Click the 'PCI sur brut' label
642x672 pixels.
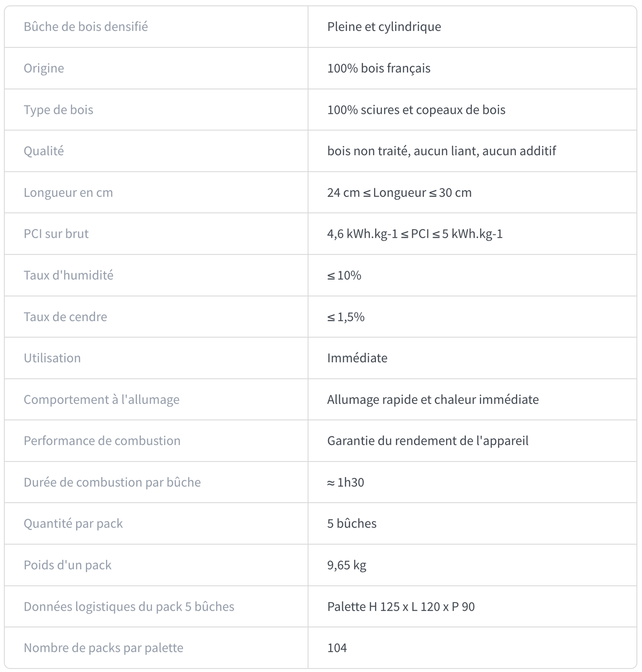56,233
